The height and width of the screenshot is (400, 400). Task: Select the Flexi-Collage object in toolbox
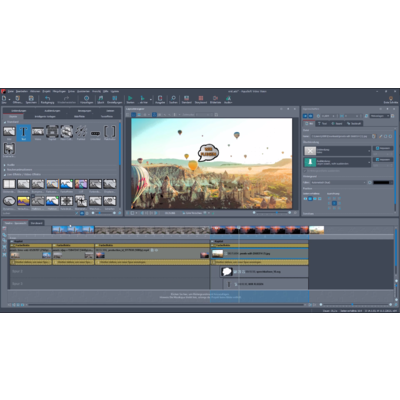[67, 132]
